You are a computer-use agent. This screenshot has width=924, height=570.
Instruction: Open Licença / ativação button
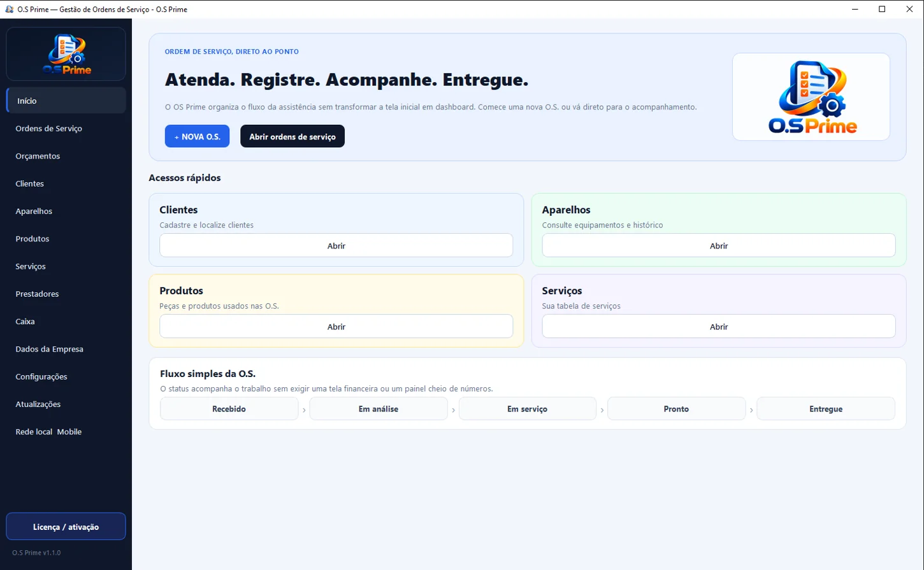(66, 527)
